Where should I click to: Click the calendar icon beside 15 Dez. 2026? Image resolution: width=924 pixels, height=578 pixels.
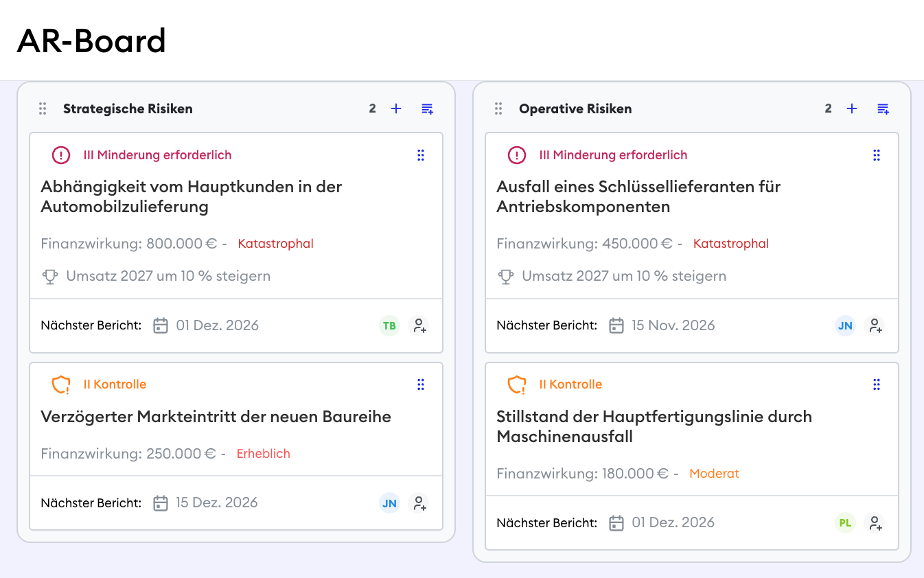click(161, 503)
